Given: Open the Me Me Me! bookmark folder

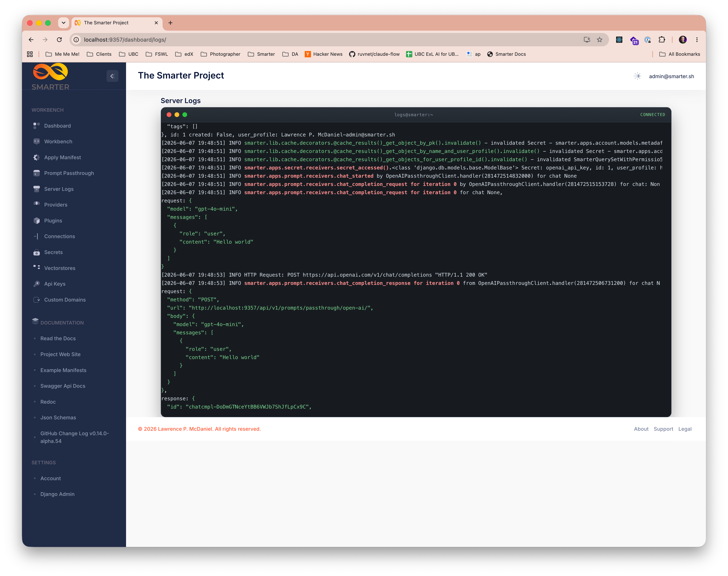Looking at the screenshot, I should 62,54.
